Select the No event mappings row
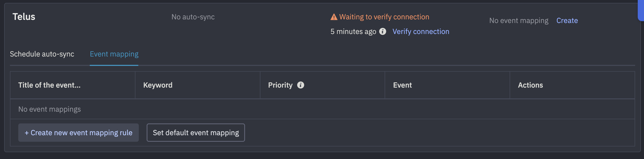The width and height of the screenshot is (644, 159). tap(50, 109)
